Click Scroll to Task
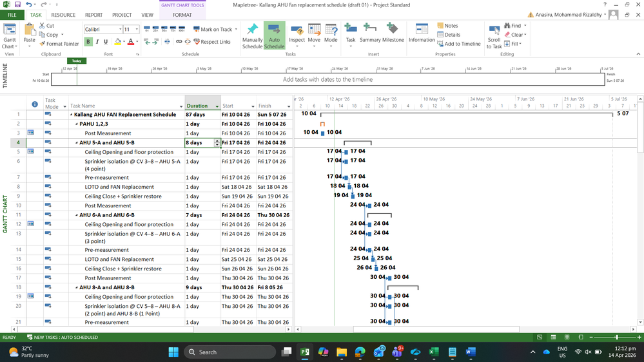Viewport: 644px width, 362px height. pos(494,35)
